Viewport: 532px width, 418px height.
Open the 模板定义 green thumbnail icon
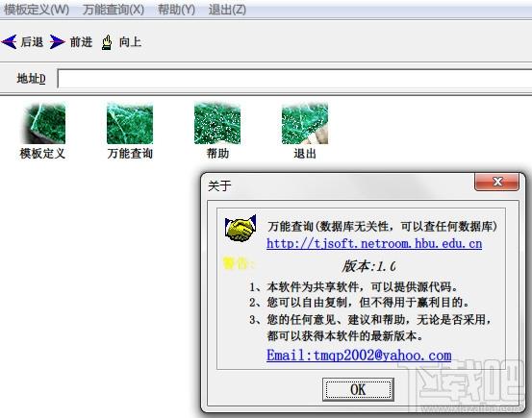pos(43,124)
